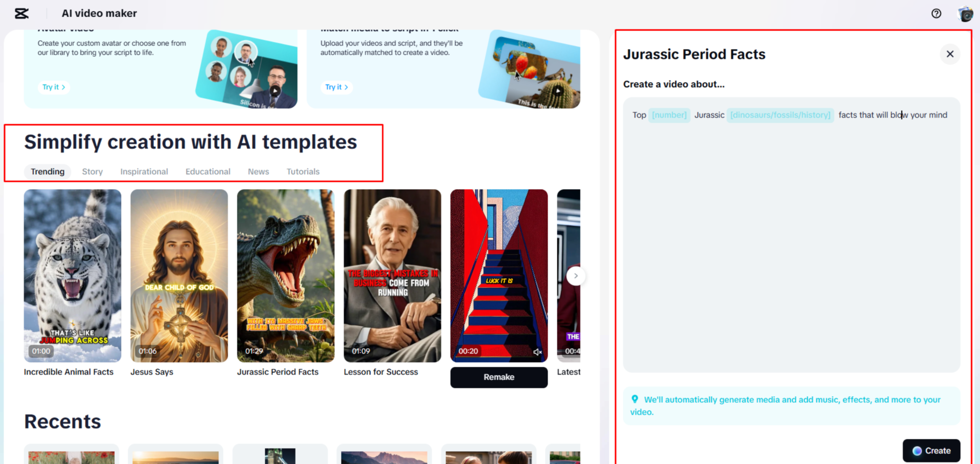Select the Jesus Says template thumbnail
Viewport: 980px width, 464px height.
tap(179, 276)
